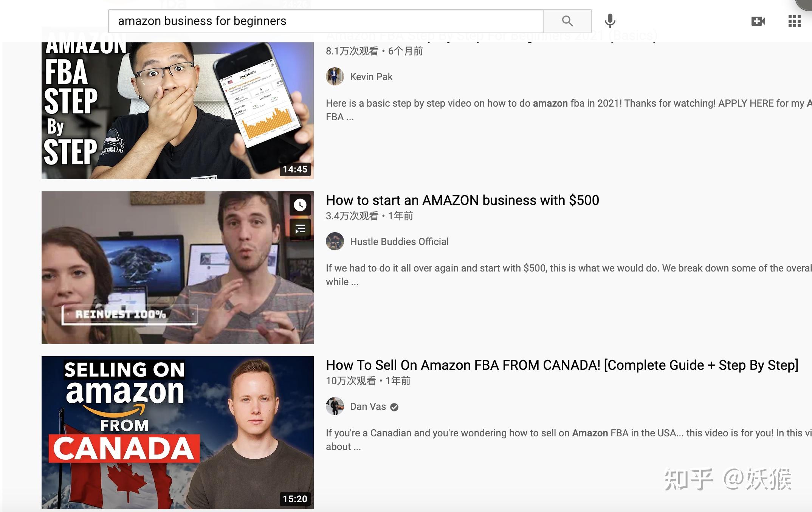Click Dan Vas verified checkmark badge
Image resolution: width=812 pixels, height=512 pixels.
(394, 407)
